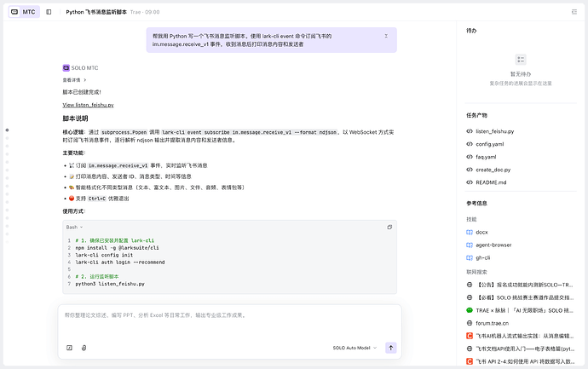Click the Python 飞书消息监听脚本 title

96,12
